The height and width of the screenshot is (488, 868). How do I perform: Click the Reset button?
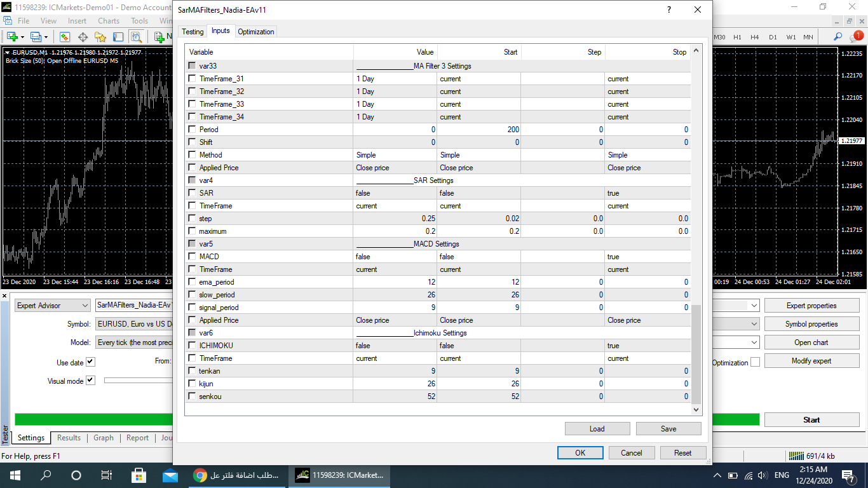point(682,453)
